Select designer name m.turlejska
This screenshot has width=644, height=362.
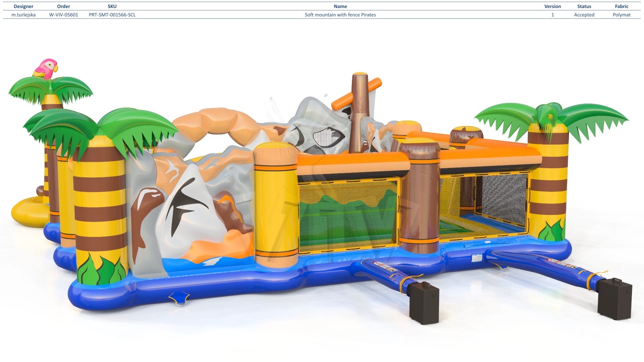pyautogui.click(x=23, y=15)
